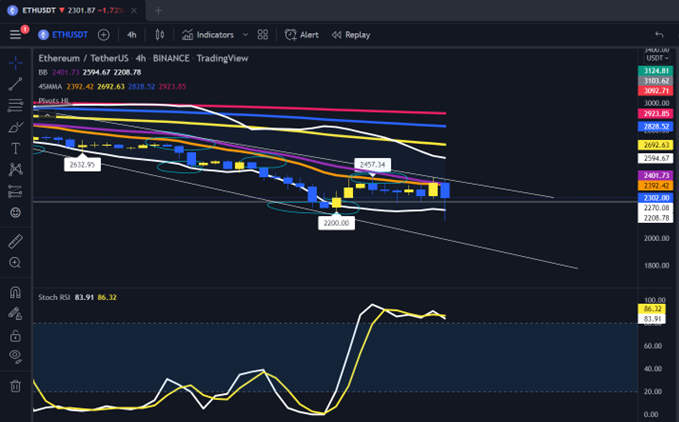Click the 2392.42 orange price label
679x422 pixels.
click(656, 186)
